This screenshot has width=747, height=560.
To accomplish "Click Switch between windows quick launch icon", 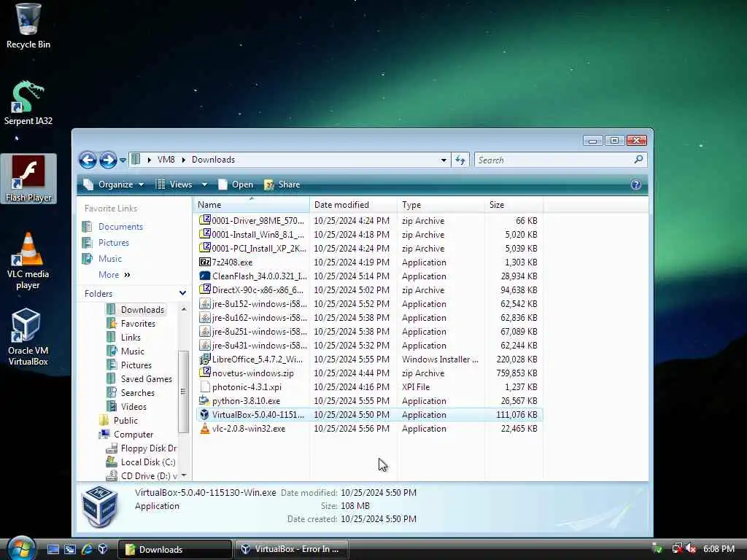I will tap(70, 549).
